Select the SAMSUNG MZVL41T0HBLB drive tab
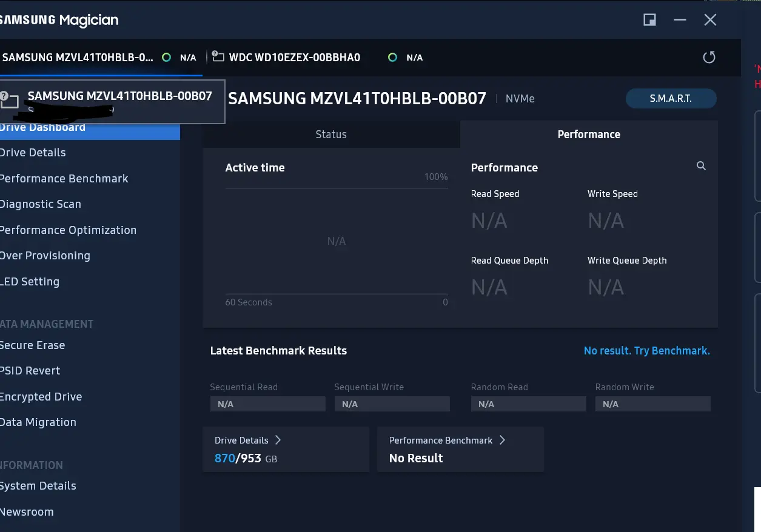761x532 pixels. point(100,58)
